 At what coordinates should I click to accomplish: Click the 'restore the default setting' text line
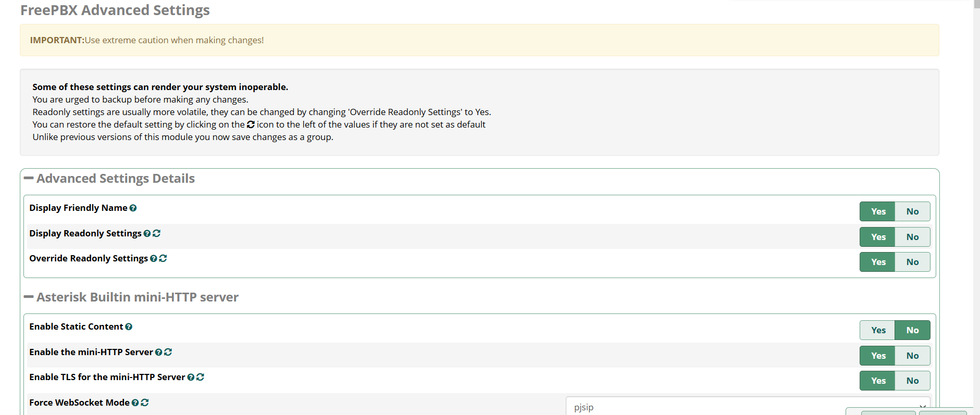point(259,124)
